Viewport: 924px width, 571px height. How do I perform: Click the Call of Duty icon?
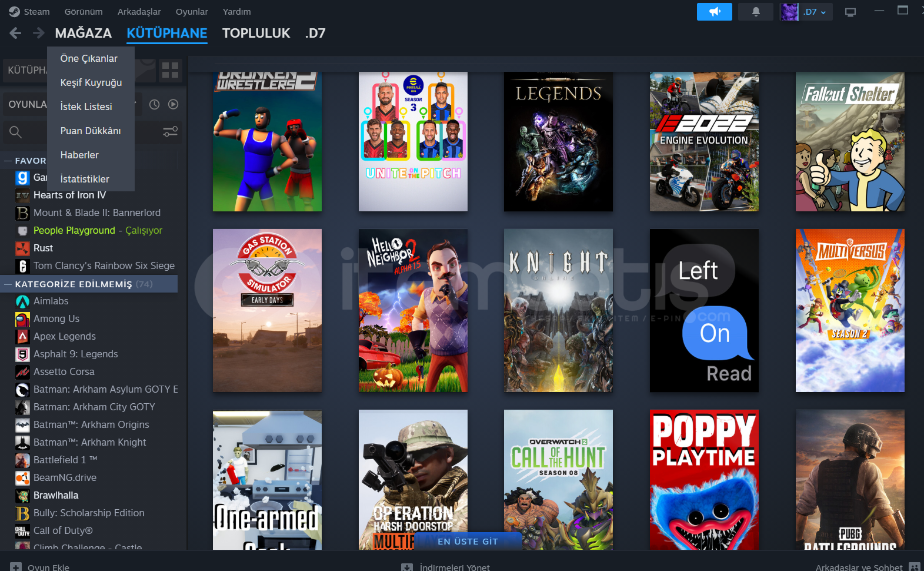click(x=22, y=530)
